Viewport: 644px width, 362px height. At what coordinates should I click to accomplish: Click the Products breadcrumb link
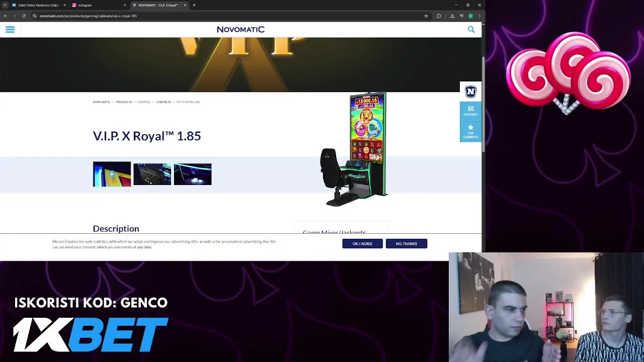123,102
